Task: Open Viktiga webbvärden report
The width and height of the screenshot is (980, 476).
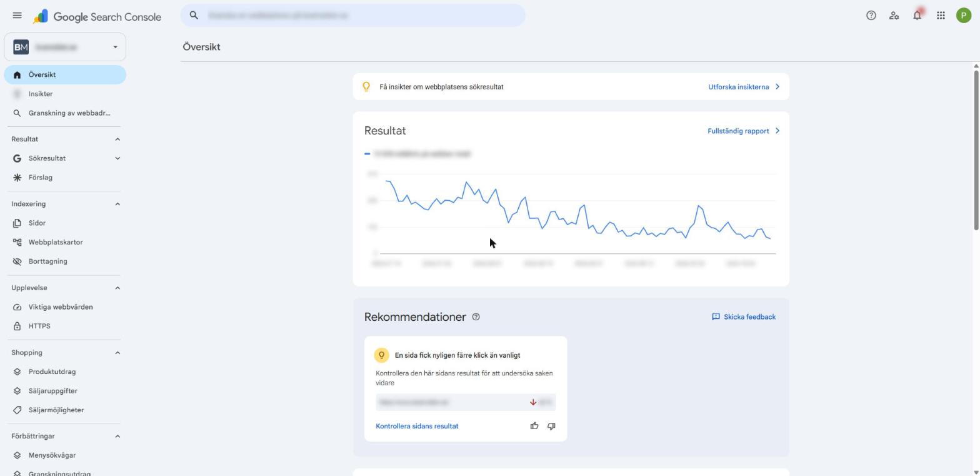Action: [65, 307]
